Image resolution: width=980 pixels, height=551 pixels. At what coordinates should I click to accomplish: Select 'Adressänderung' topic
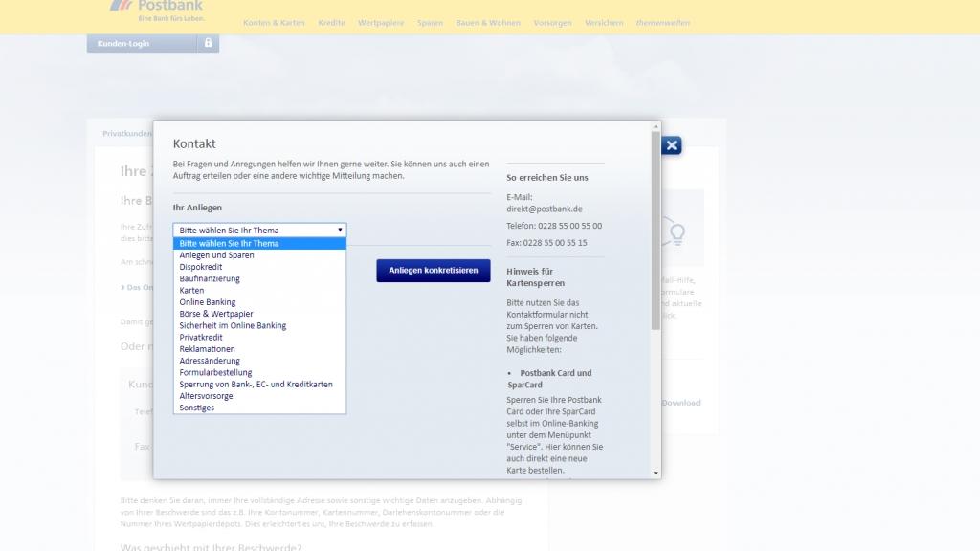point(259,361)
